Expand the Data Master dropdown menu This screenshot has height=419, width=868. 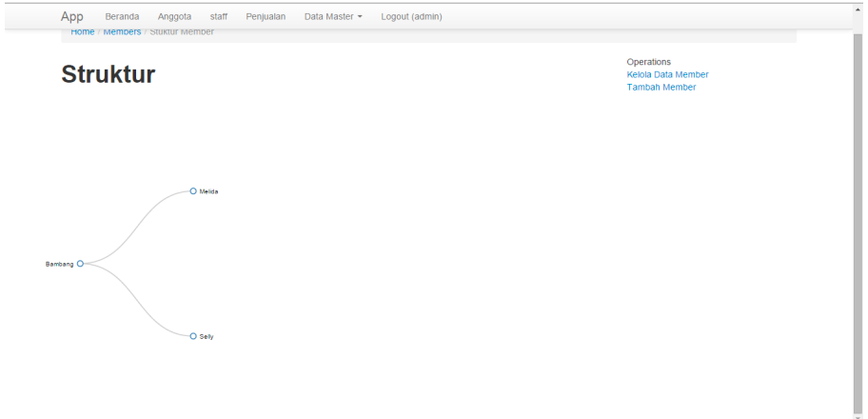pyautogui.click(x=332, y=16)
